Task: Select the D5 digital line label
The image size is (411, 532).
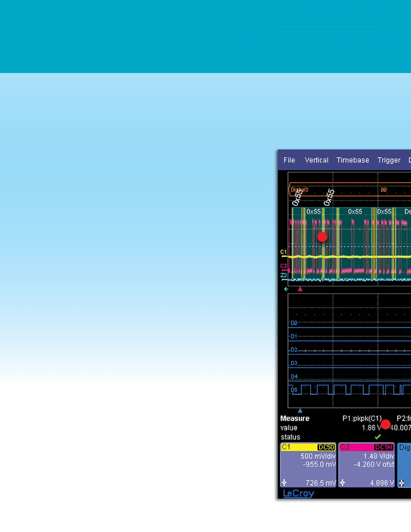Action: [294, 390]
